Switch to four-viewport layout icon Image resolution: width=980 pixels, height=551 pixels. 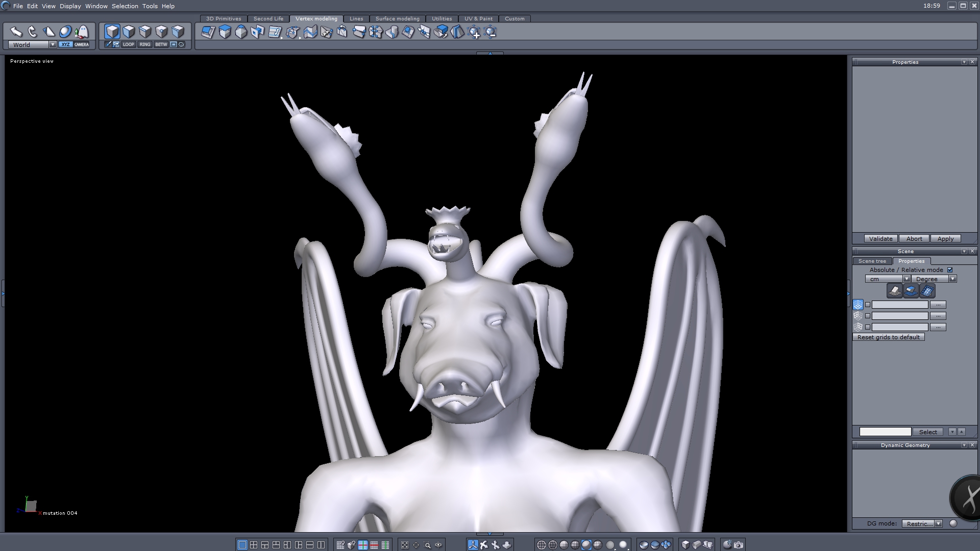254,545
